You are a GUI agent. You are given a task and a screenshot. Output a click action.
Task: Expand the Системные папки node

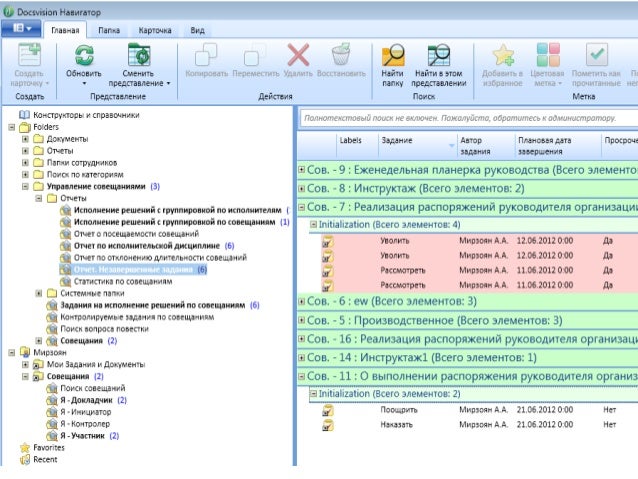[39, 293]
